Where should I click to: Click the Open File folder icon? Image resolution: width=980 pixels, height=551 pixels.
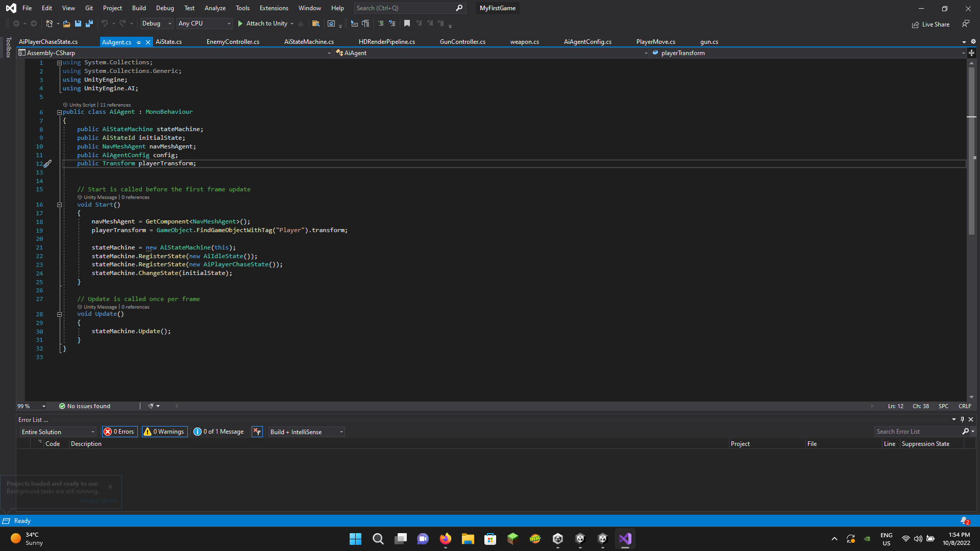[x=66, y=23]
